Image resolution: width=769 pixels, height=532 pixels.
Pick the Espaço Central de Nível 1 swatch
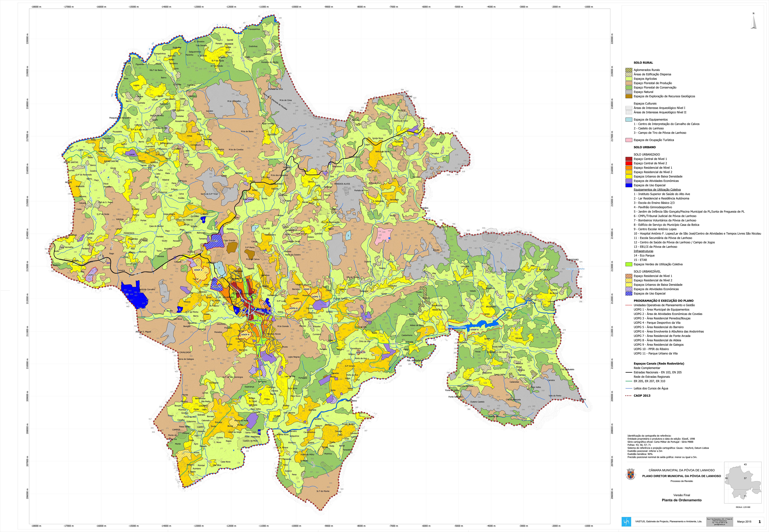[x=629, y=159]
